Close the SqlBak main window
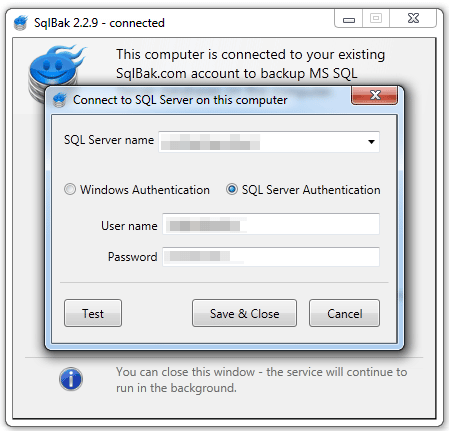Screen dimensions: 449x431 pyautogui.click(x=413, y=18)
